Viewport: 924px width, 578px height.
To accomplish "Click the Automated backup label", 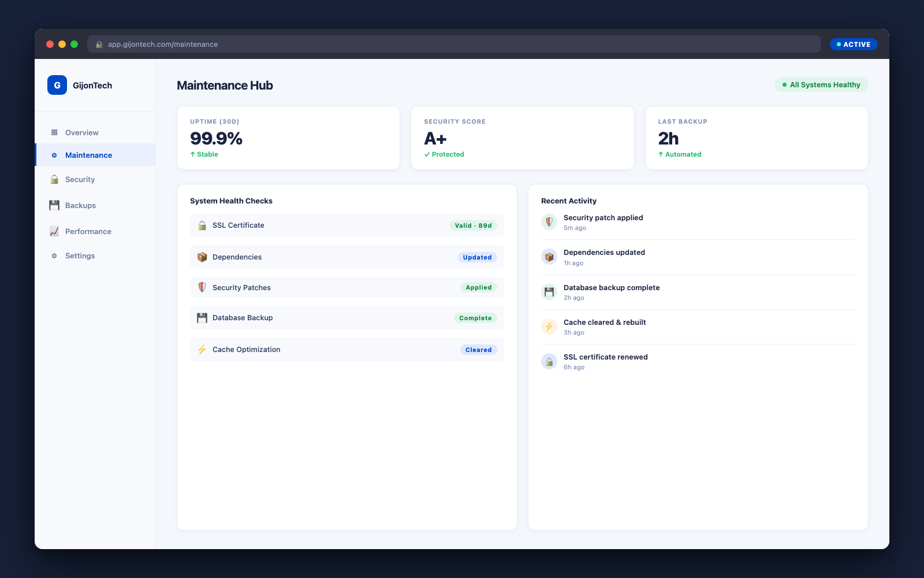I will (680, 154).
